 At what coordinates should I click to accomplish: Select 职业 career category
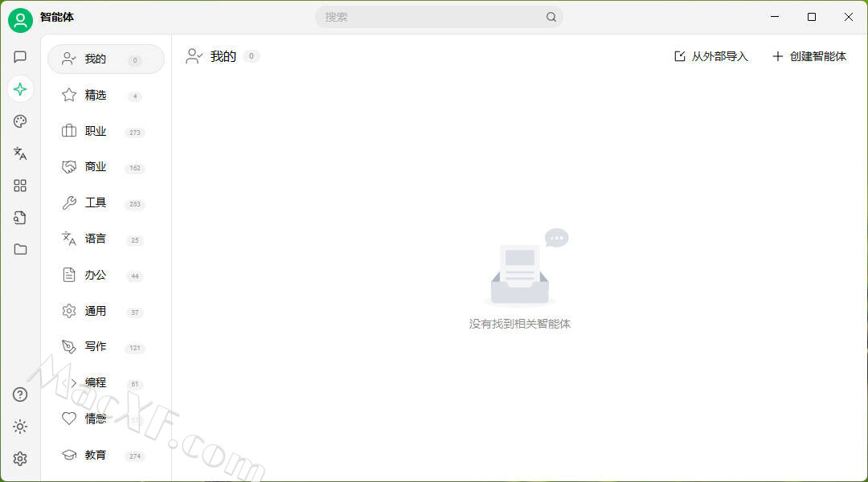(x=106, y=131)
